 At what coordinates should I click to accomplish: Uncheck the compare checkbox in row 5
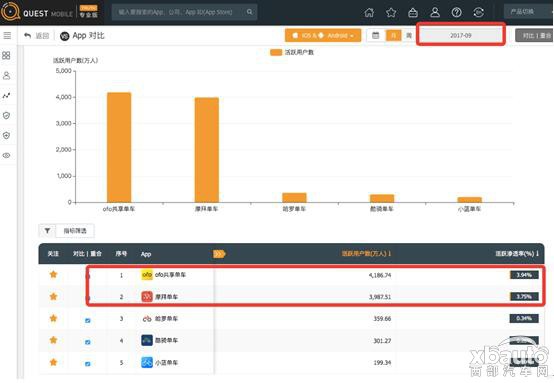(88, 364)
